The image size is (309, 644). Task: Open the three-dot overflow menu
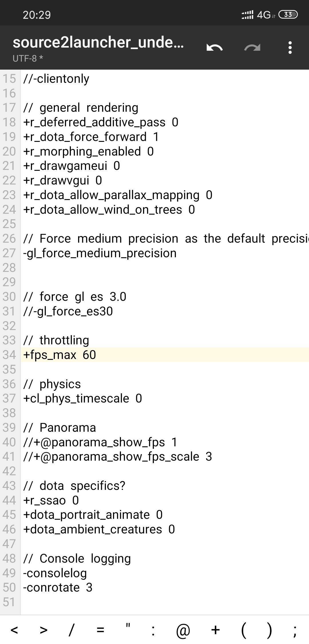click(290, 48)
